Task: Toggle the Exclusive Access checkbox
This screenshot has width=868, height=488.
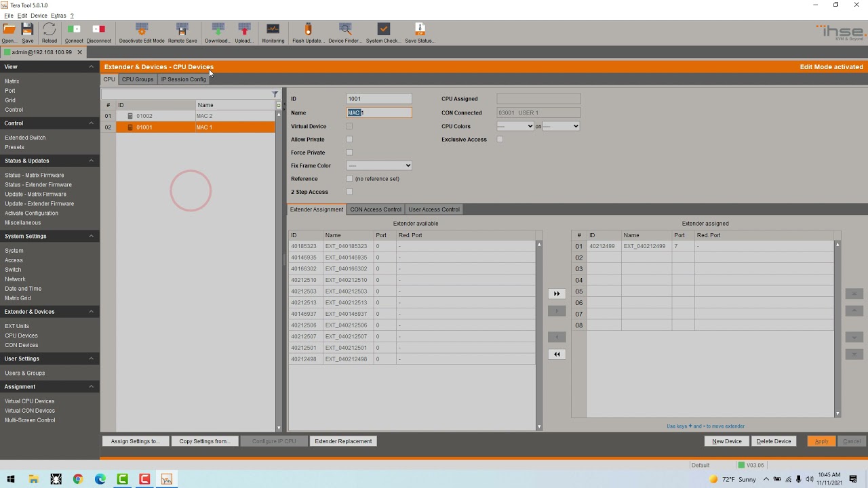Action: coord(500,140)
